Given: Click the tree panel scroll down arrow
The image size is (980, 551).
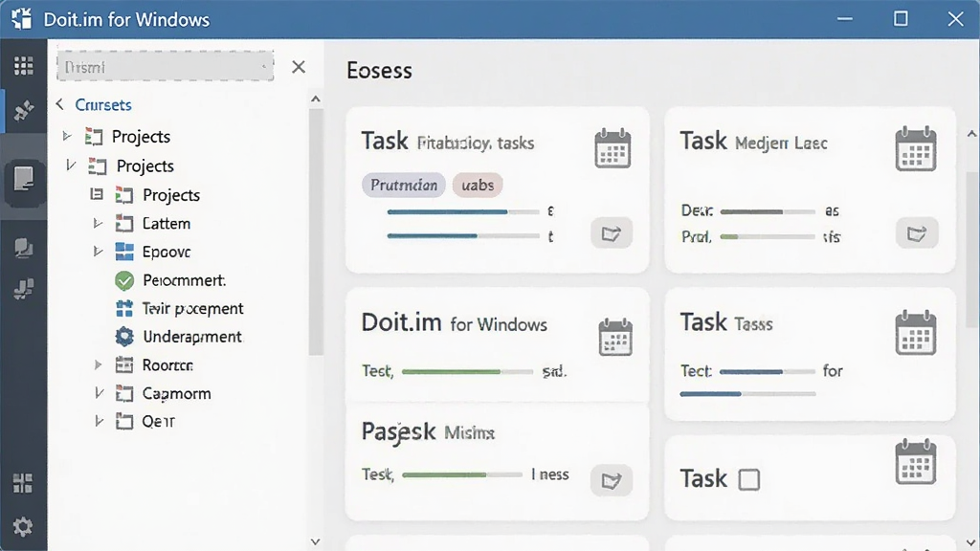Looking at the screenshot, I should tap(316, 541).
